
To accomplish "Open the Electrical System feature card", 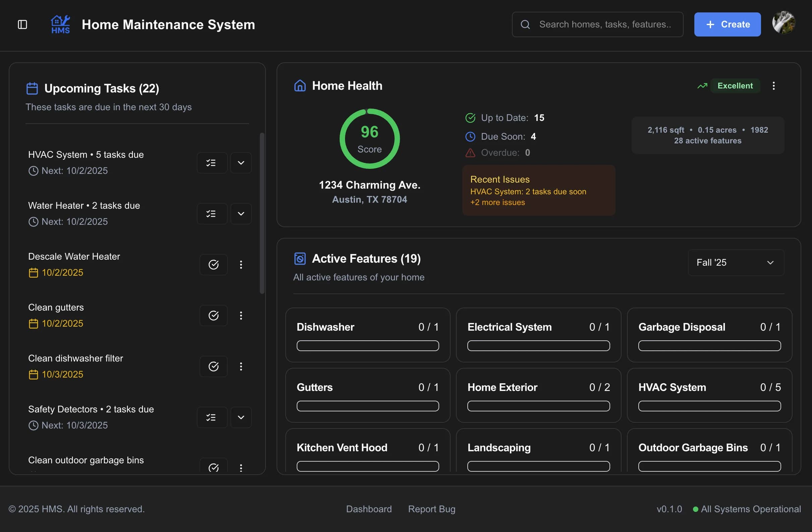I will point(538,335).
